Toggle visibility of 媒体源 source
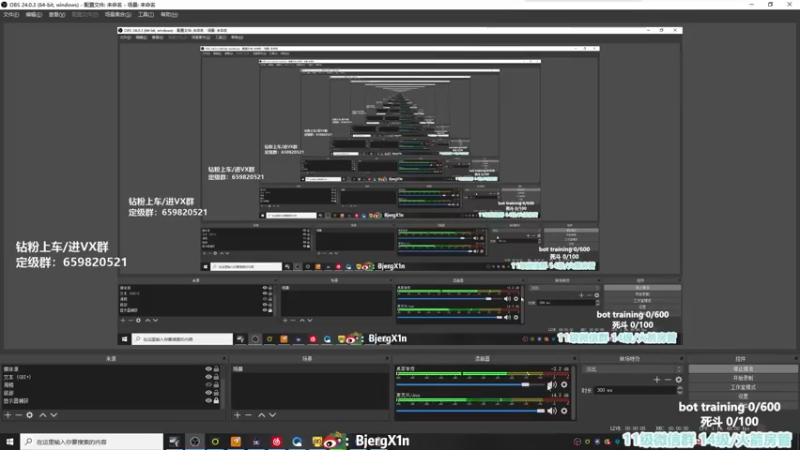The image size is (800, 450). click(x=208, y=369)
